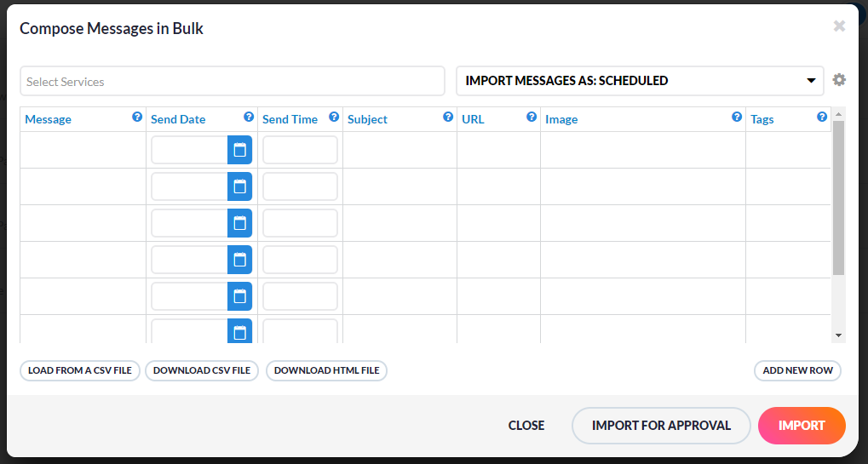Image resolution: width=868 pixels, height=464 pixels.
Task: Click Download HTML File button
Action: [x=326, y=370]
